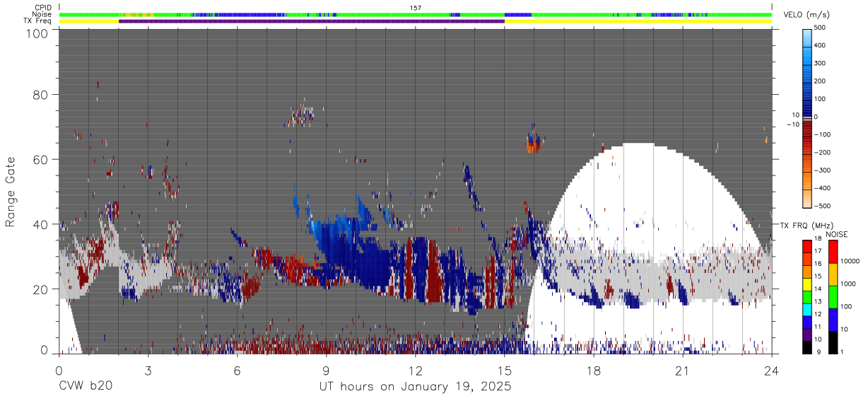Click the green 100-1000 NOISE colorbar segment
The height and width of the screenshot is (401, 868).
(x=832, y=297)
